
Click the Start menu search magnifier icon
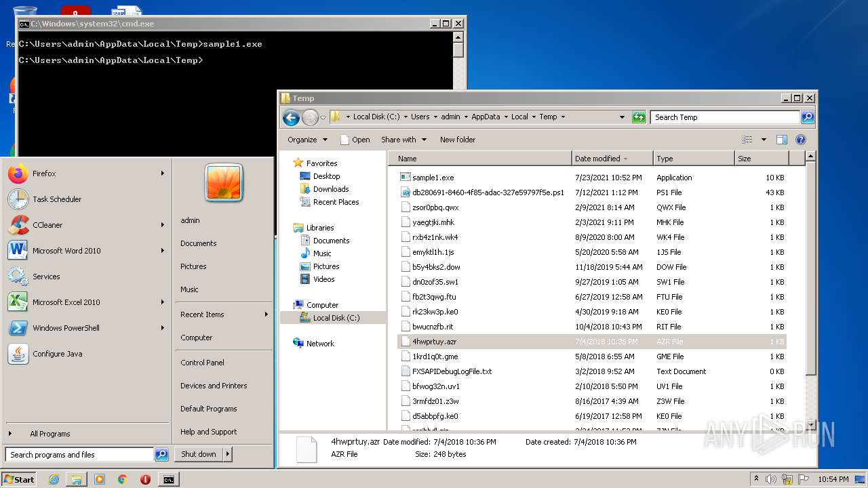[x=161, y=455]
